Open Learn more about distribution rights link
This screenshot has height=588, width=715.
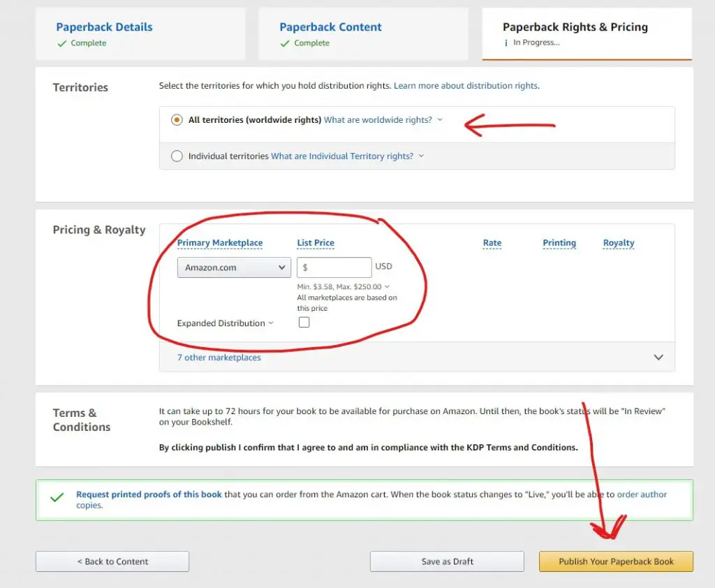pyautogui.click(x=466, y=86)
